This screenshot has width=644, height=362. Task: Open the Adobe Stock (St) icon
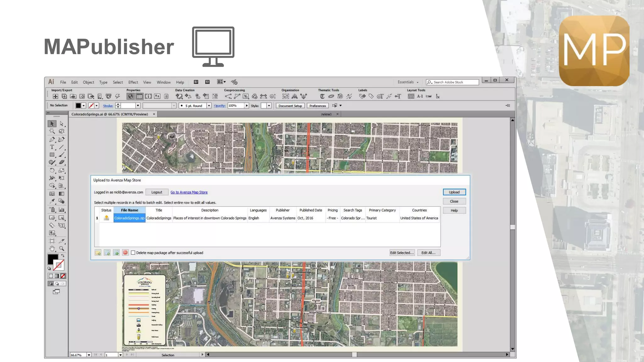207,82
